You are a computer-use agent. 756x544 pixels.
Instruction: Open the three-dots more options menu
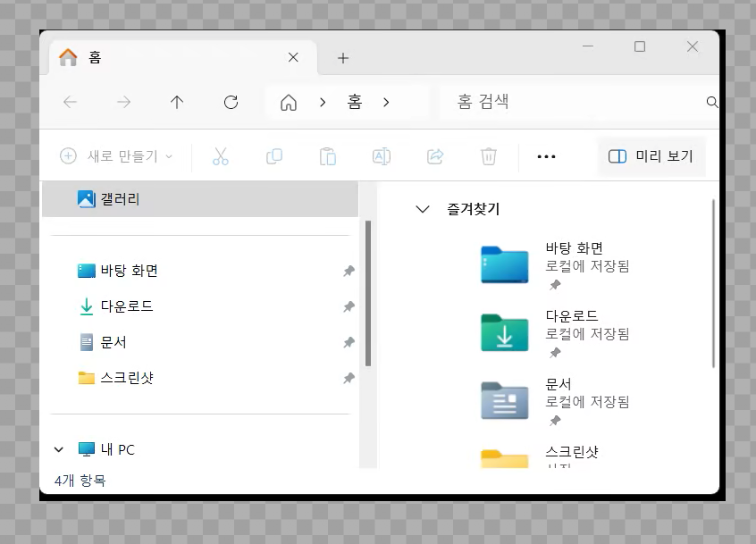click(x=546, y=156)
